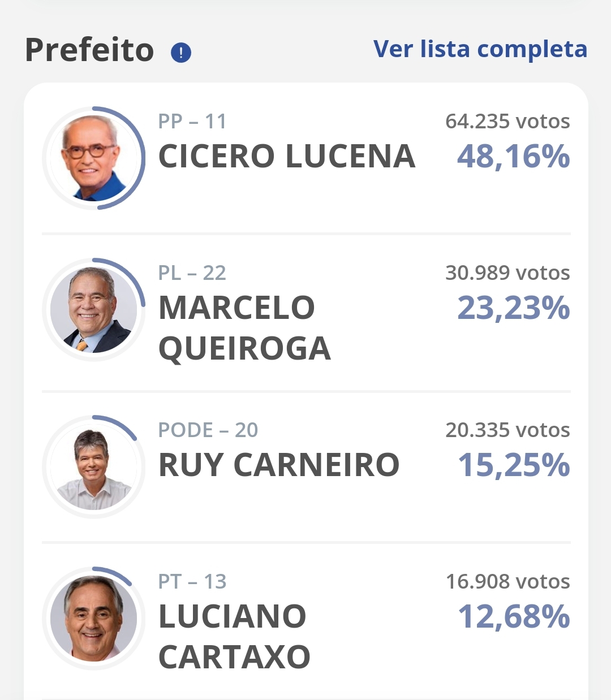The height and width of the screenshot is (700, 611).
Task: Click the 23,23% percentage figure
Action: [x=513, y=308]
